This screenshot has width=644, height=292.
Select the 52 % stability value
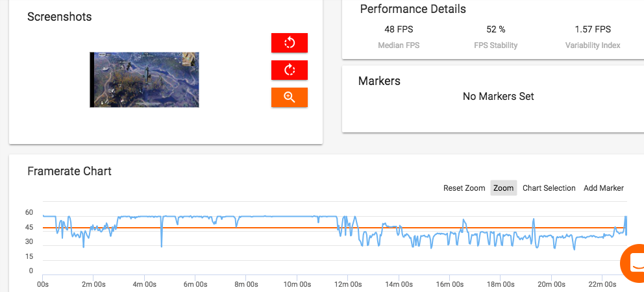[496, 29]
